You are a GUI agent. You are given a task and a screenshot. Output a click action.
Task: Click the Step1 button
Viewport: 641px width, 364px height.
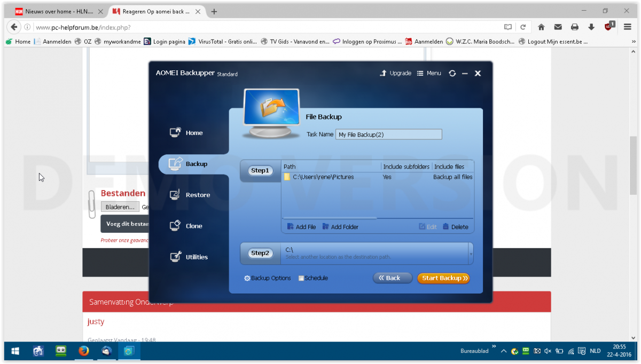pyautogui.click(x=260, y=171)
